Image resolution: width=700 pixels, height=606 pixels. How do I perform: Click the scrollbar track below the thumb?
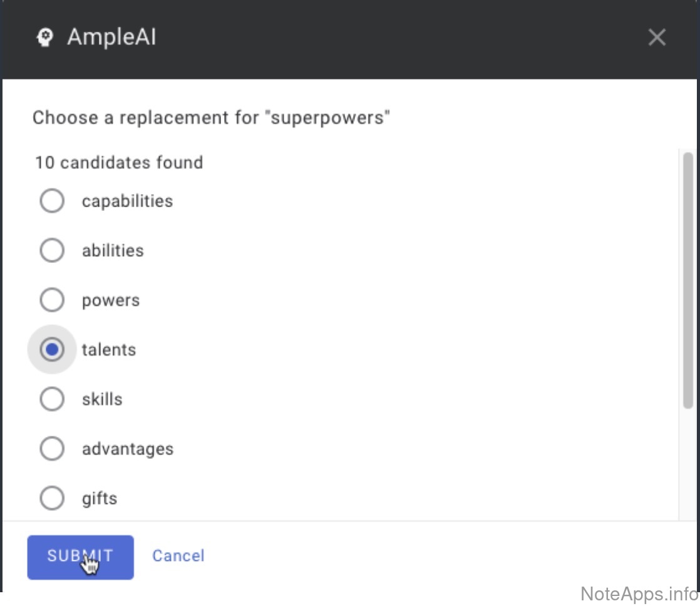(688, 463)
